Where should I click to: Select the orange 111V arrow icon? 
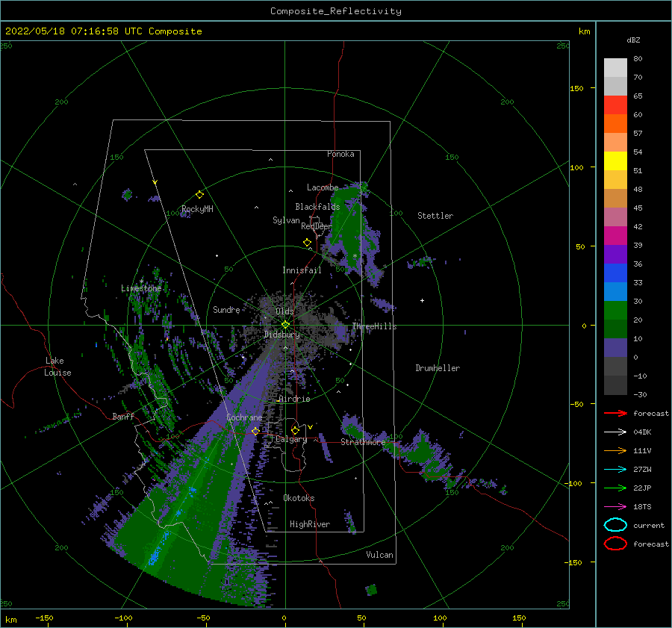[x=615, y=450]
